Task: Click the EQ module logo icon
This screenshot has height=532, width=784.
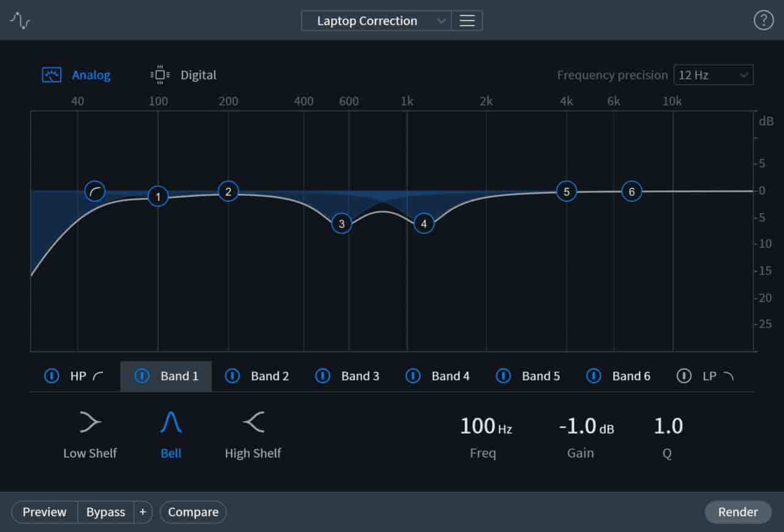Action: point(20,21)
